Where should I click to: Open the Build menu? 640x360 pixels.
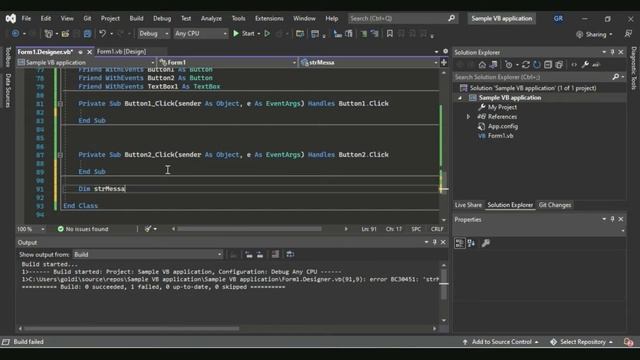click(x=136, y=18)
